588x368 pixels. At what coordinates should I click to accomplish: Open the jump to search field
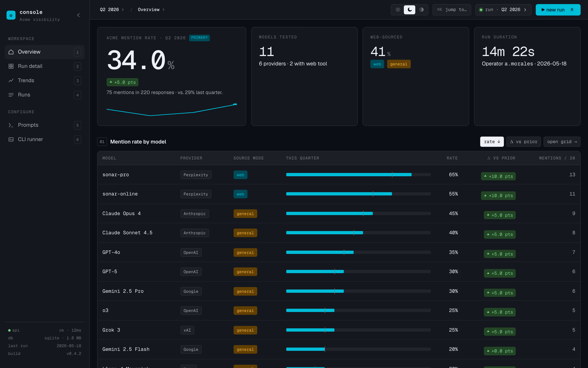pos(452,10)
